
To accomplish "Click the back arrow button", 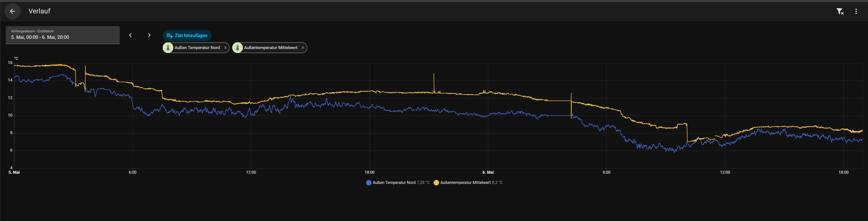I will coord(12,11).
